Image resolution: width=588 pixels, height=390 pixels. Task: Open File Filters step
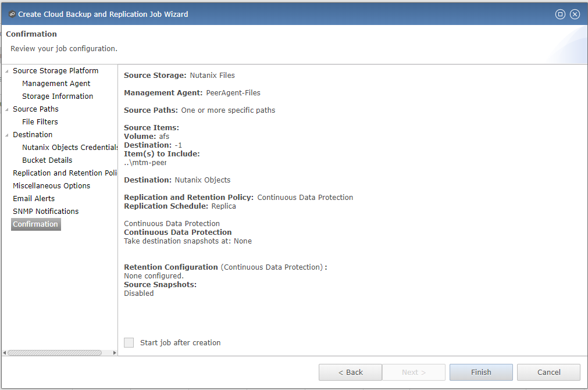pos(40,121)
